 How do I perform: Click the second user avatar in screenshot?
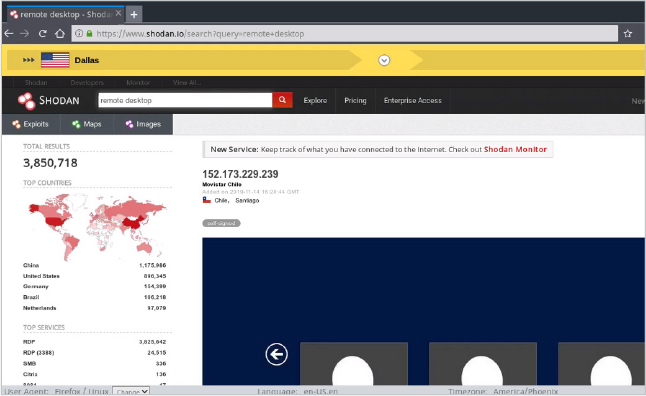tap(482, 363)
